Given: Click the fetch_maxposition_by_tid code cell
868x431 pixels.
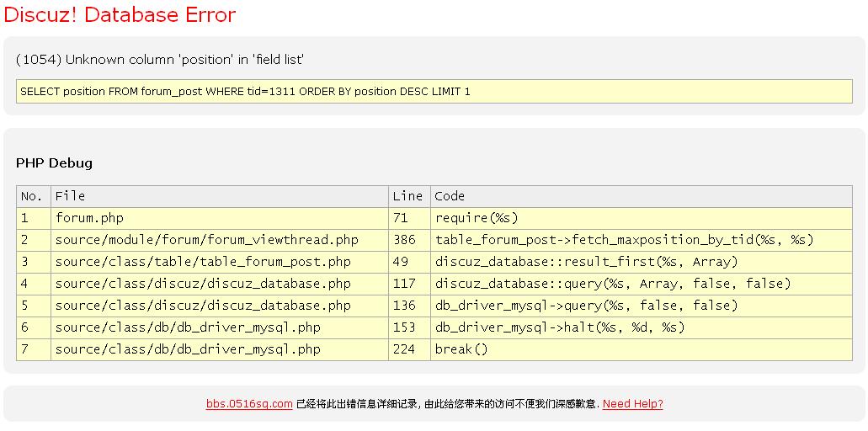Looking at the screenshot, I should (x=624, y=240).
